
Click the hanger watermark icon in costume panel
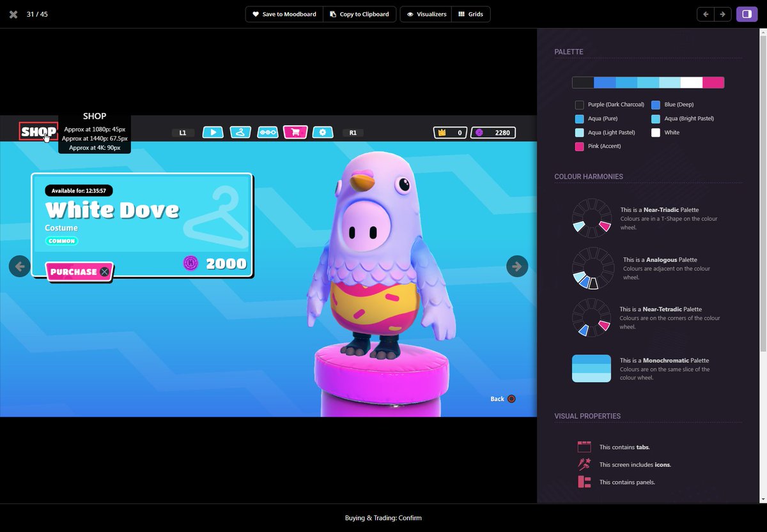[x=215, y=218]
